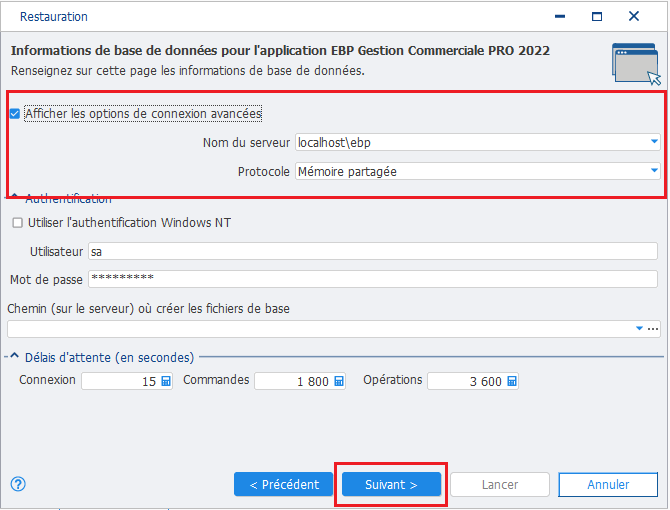Click the Mémoire partagée protocol value
Screen dimensions: 670x510
click(x=347, y=171)
